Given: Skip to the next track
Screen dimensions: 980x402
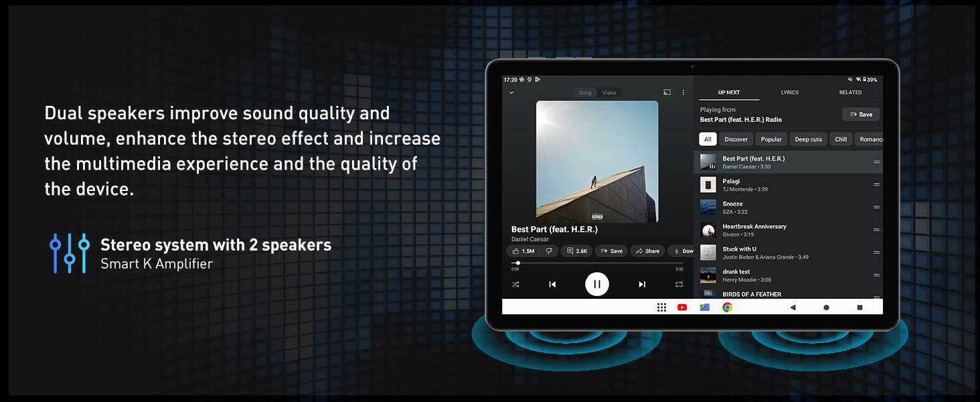Looking at the screenshot, I should 642,284.
